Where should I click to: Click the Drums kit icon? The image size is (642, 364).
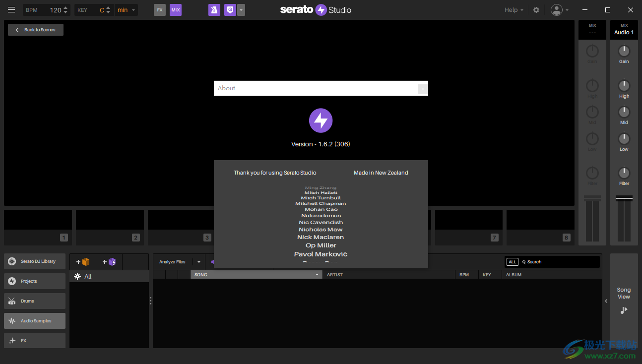click(x=12, y=301)
